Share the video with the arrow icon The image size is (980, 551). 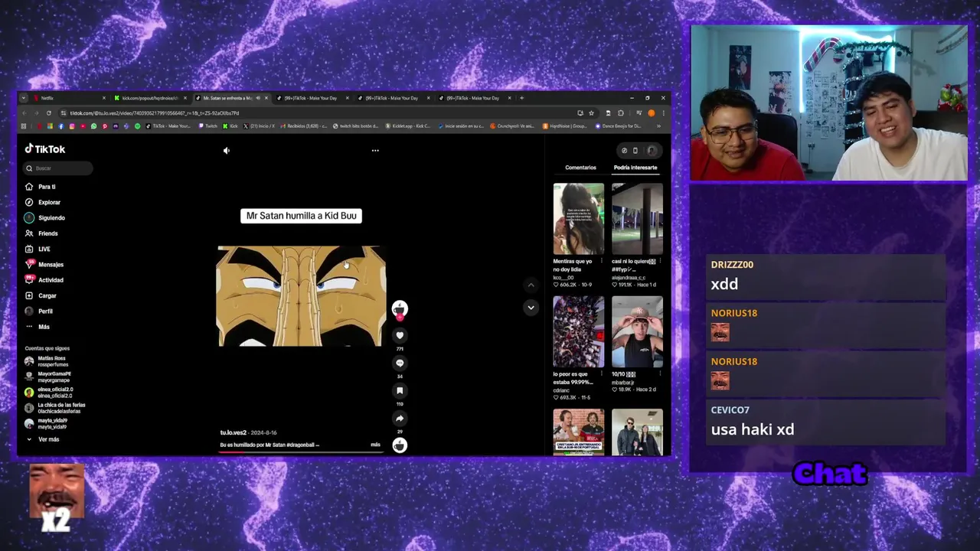point(400,418)
